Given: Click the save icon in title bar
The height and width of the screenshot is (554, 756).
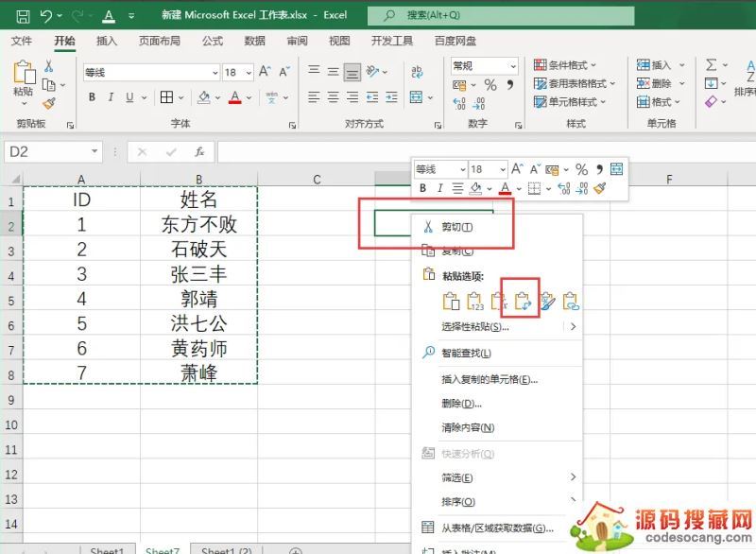Looking at the screenshot, I should click(x=23, y=16).
